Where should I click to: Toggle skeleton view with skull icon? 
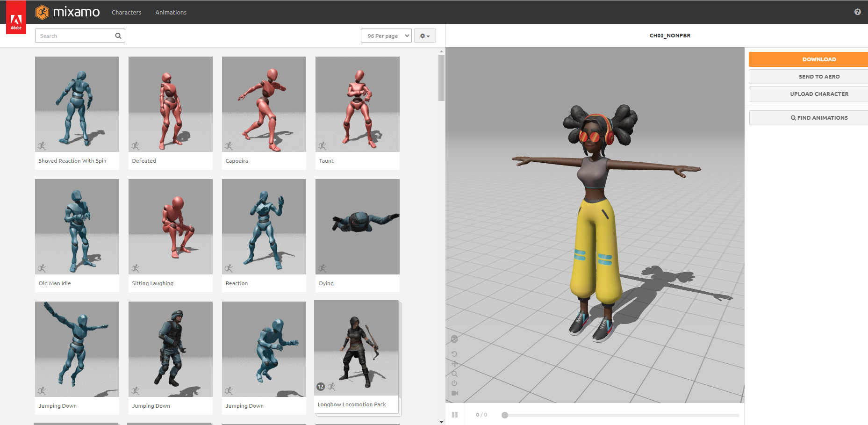[x=454, y=339]
